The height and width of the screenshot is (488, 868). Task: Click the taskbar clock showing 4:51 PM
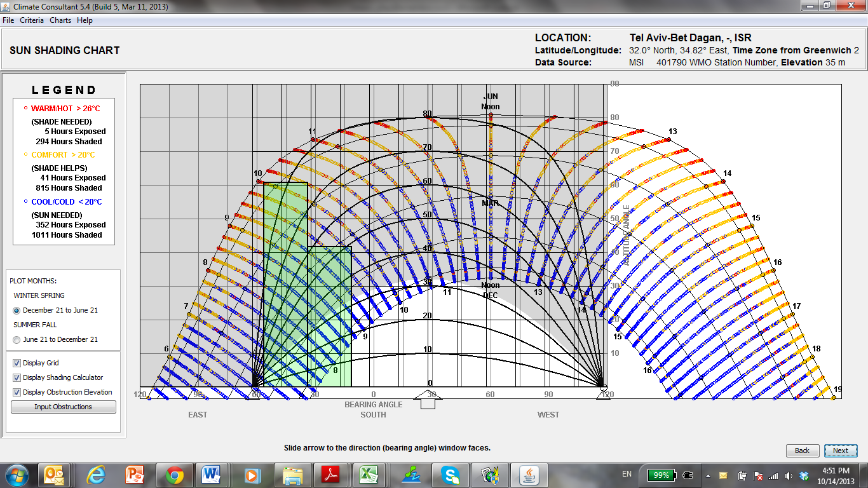(837, 475)
